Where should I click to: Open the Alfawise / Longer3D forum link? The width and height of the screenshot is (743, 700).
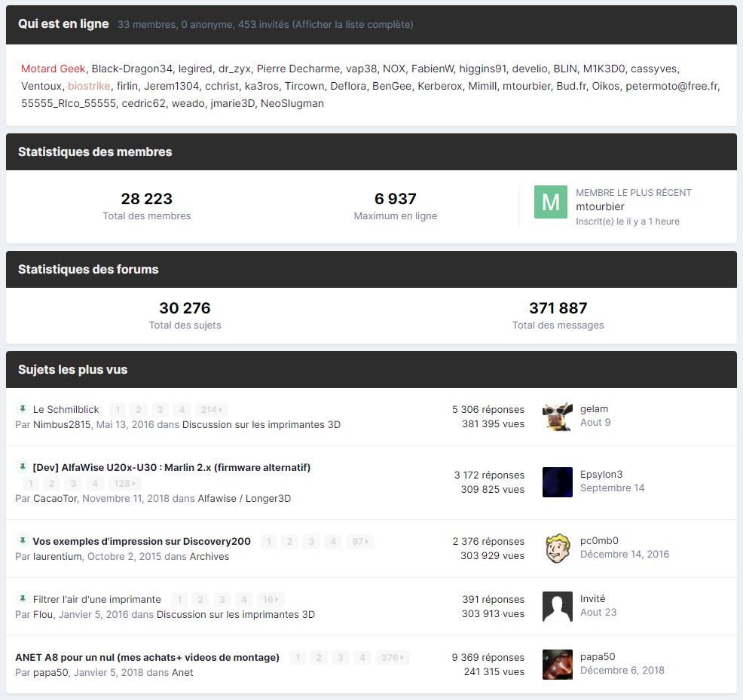tap(244, 498)
